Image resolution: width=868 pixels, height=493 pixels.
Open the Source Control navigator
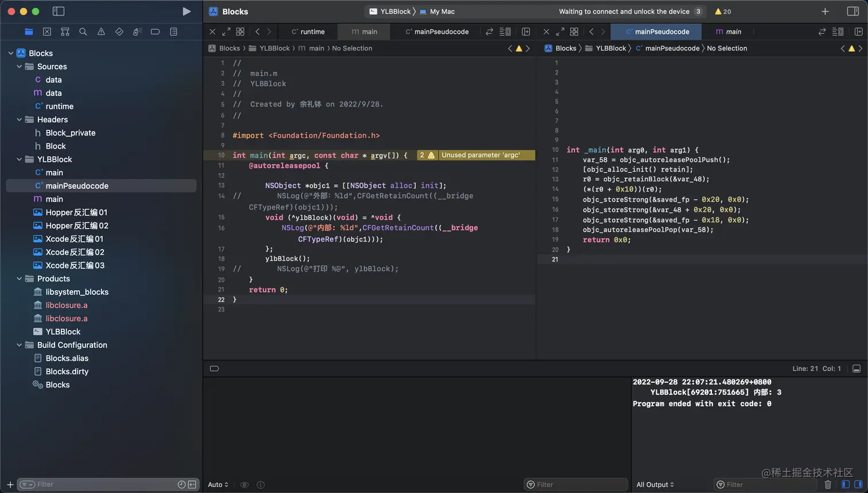click(47, 32)
